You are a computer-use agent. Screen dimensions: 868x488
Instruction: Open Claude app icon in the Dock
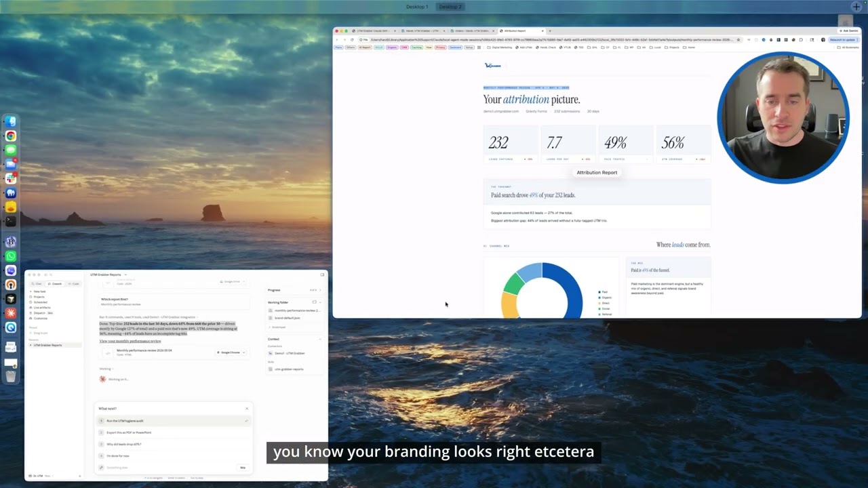click(x=11, y=313)
